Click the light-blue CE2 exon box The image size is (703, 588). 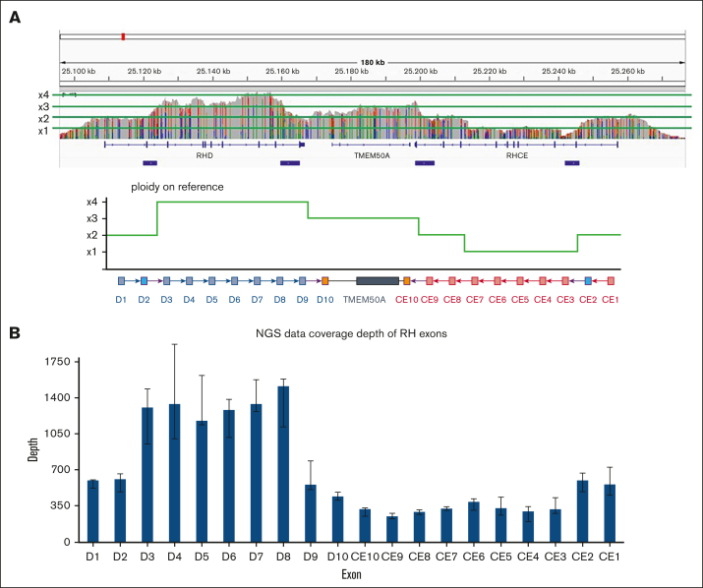588,281
